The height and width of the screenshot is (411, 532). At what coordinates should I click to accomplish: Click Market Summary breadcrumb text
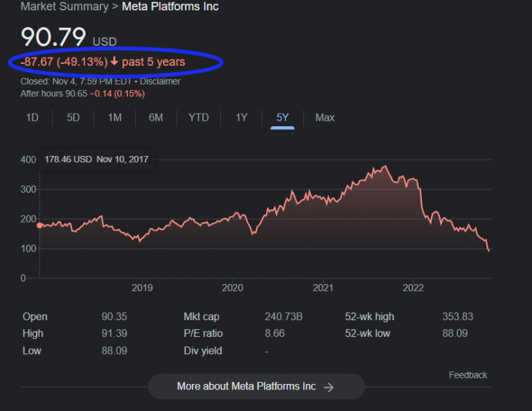pos(64,6)
